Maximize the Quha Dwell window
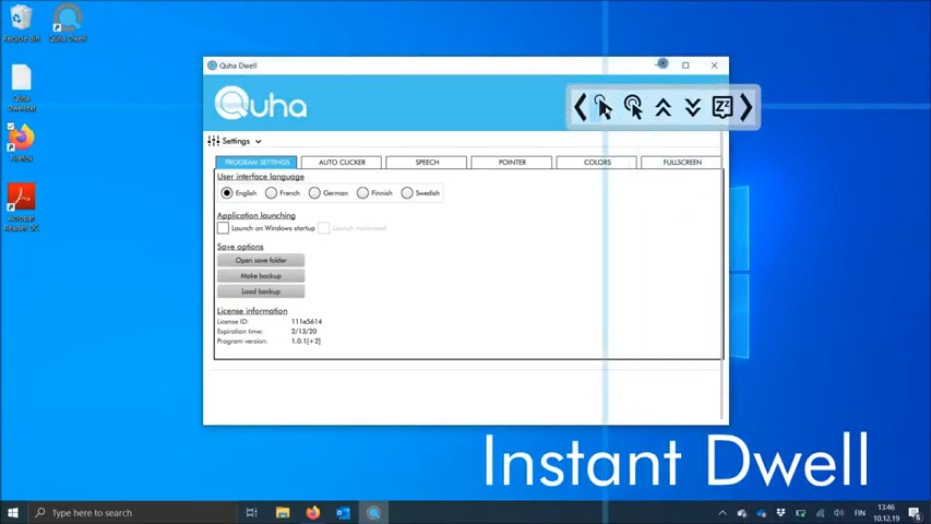The image size is (931, 524). click(685, 65)
